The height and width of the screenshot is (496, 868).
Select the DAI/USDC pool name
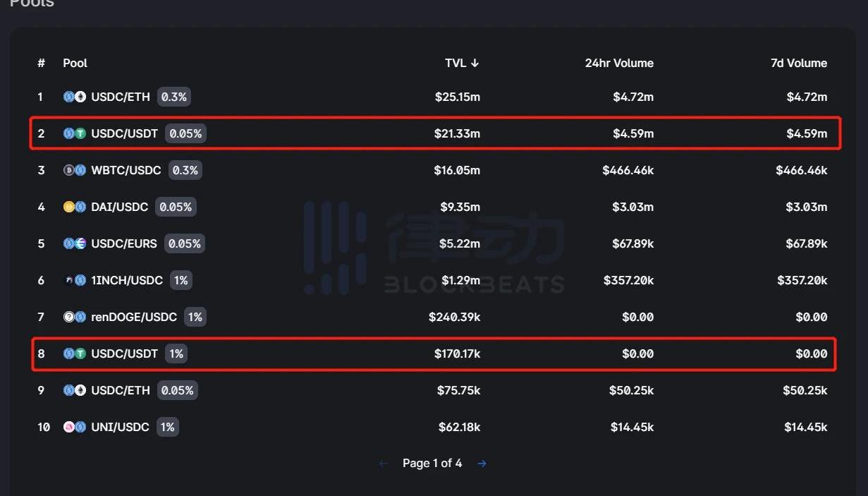pyautogui.click(x=120, y=207)
